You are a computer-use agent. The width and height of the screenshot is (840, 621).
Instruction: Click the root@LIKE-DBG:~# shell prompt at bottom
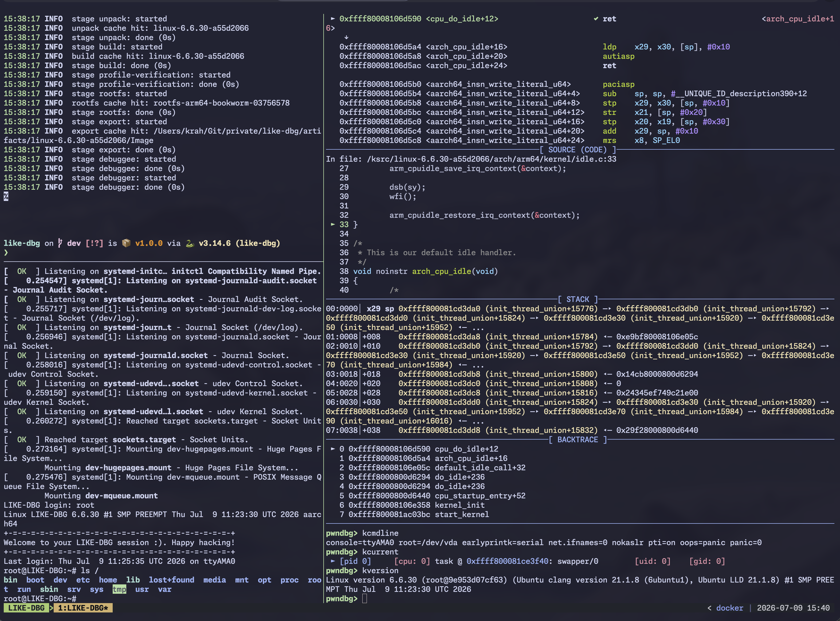point(40,599)
